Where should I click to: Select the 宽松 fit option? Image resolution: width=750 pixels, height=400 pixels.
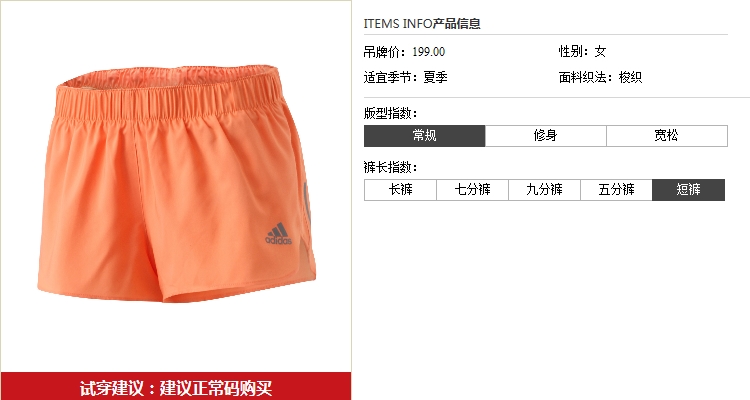pyautogui.click(x=667, y=136)
